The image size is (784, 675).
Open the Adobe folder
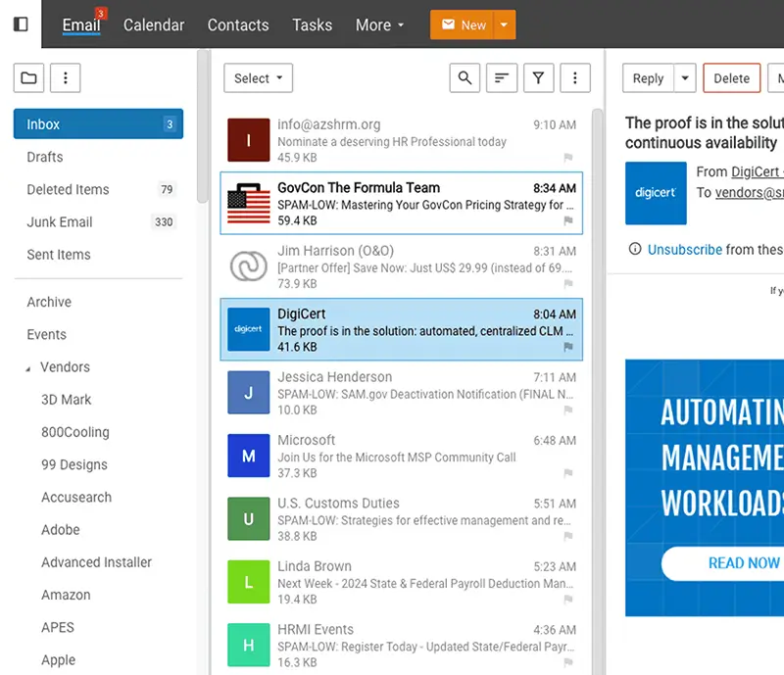coord(61,529)
